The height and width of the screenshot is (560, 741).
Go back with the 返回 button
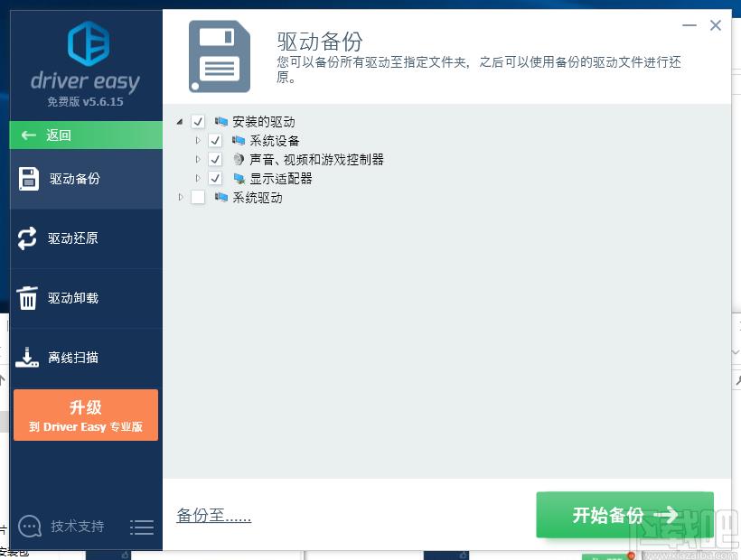tap(86, 135)
